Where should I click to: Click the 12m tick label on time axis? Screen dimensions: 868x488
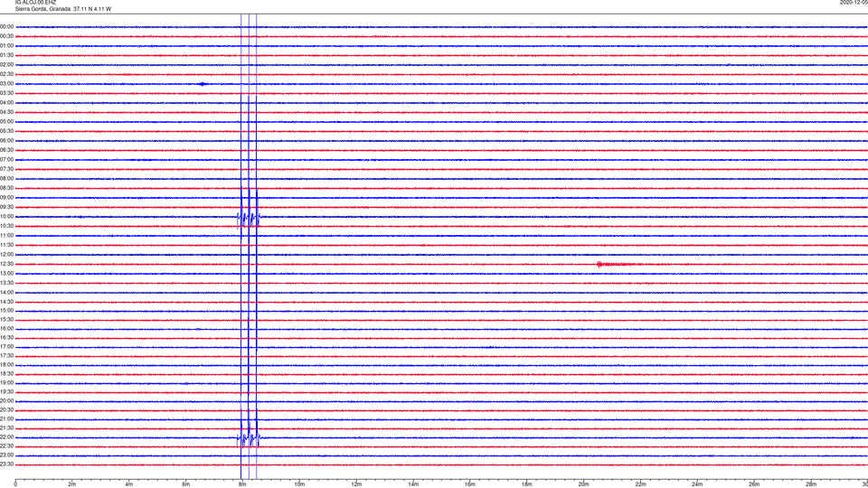[356, 484]
